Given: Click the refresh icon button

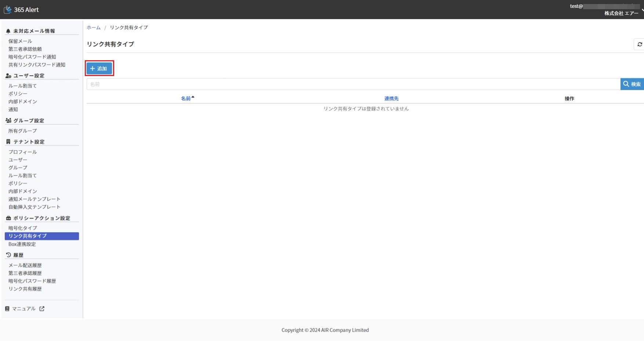Looking at the screenshot, I should (x=640, y=44).
